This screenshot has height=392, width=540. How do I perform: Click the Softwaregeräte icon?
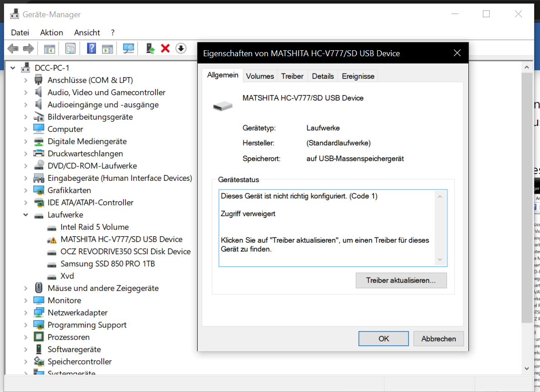click(39, 349)
